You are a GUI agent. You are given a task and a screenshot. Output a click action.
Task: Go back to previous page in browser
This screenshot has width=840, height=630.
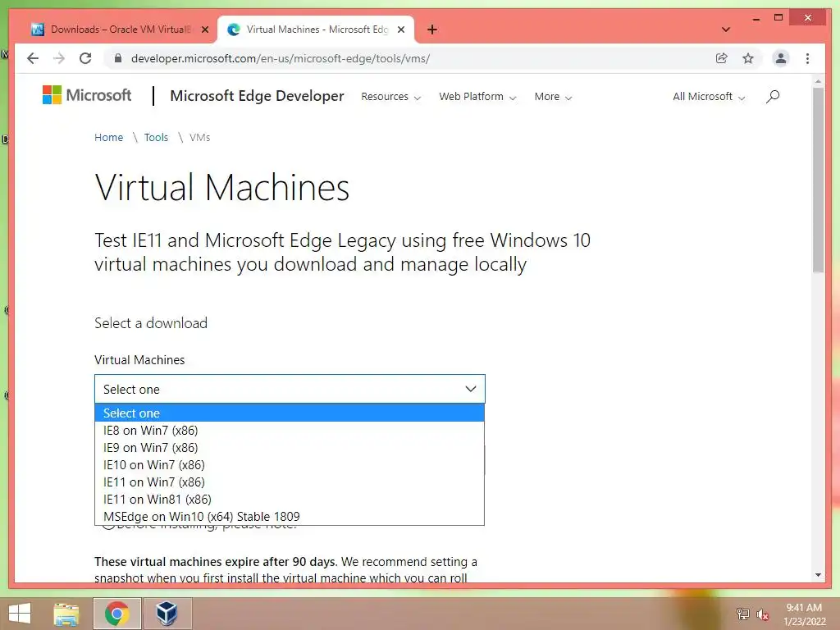coord(33,58)
